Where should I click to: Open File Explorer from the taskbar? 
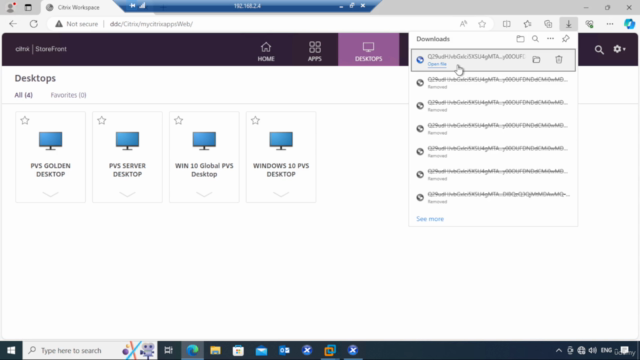[215, 350]
